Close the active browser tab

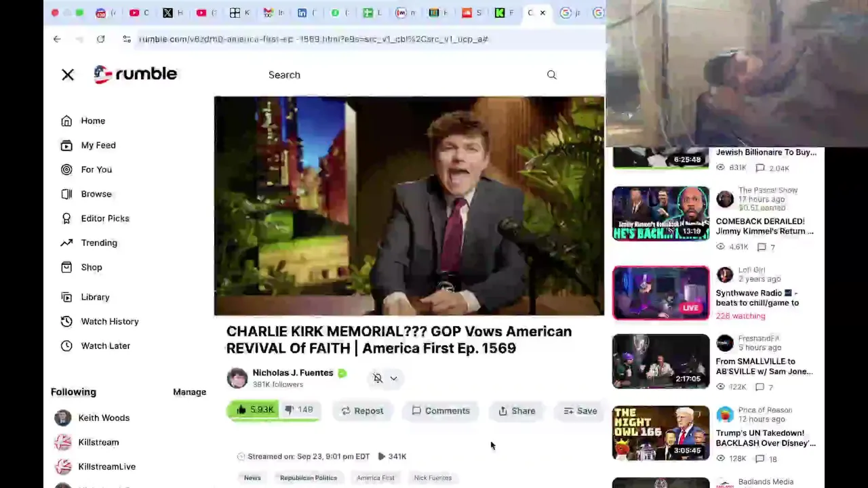point(542,13)
